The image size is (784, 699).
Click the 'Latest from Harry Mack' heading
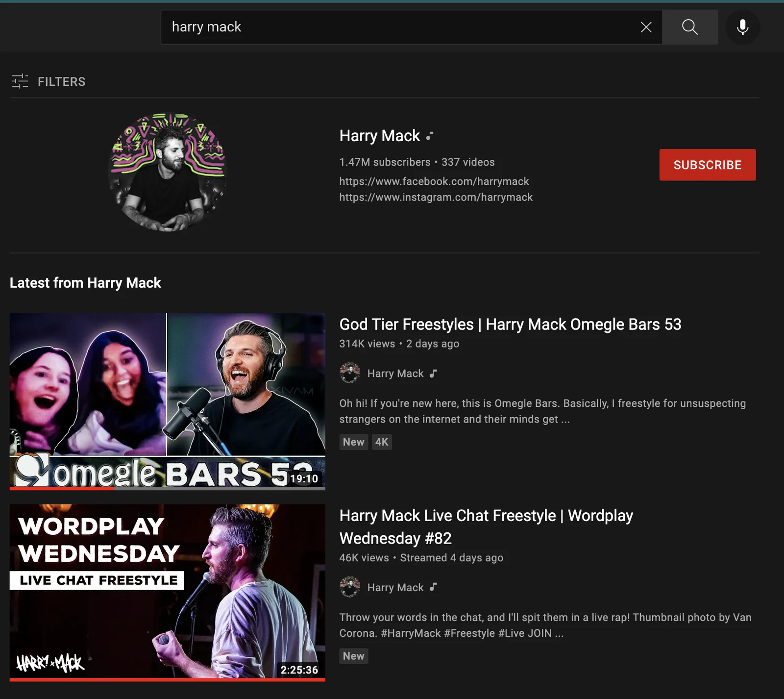click(x=85, y=283)
